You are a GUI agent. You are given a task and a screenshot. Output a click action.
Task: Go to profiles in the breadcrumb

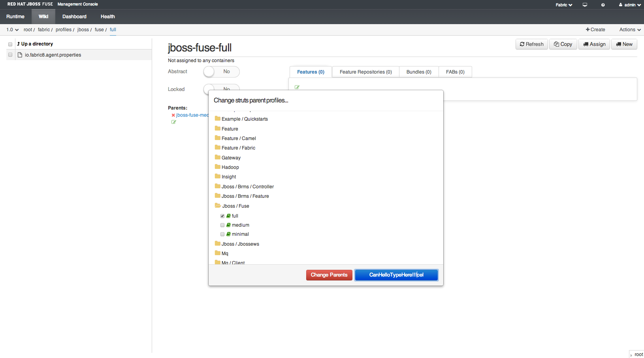click(64, 30)
